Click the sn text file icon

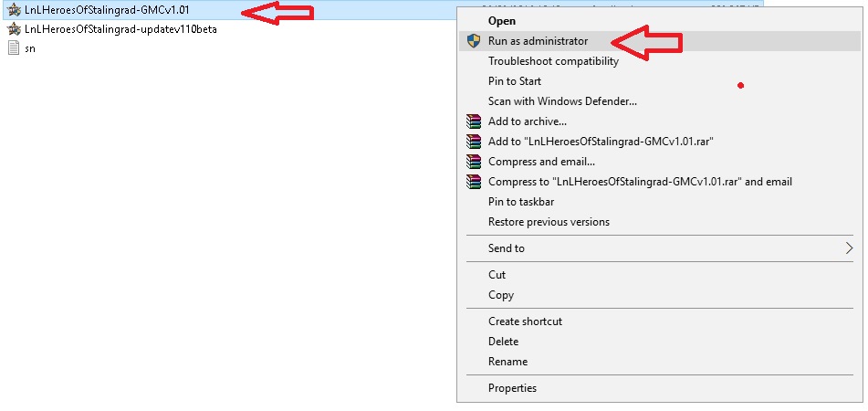pyautogui.click(x=14, y=48)
